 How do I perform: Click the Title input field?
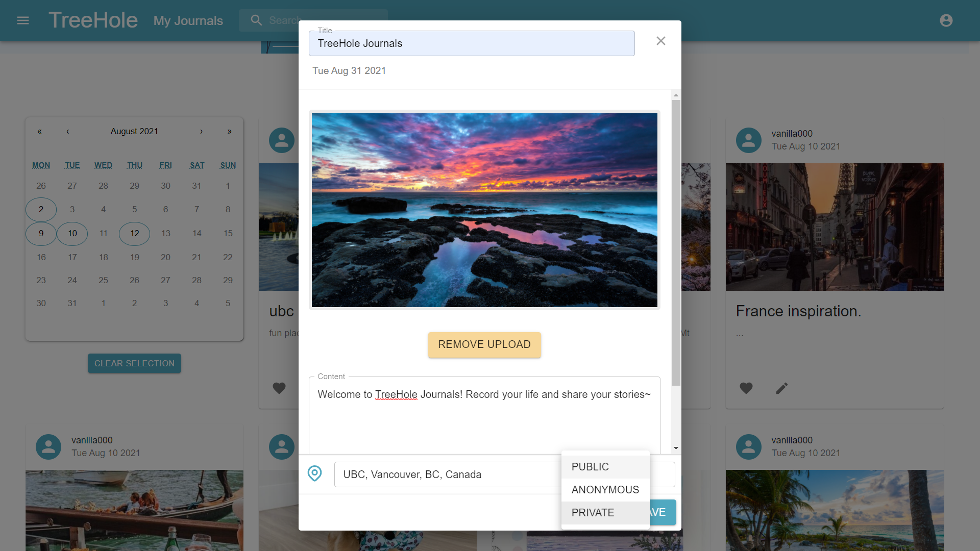pos(471,44)
